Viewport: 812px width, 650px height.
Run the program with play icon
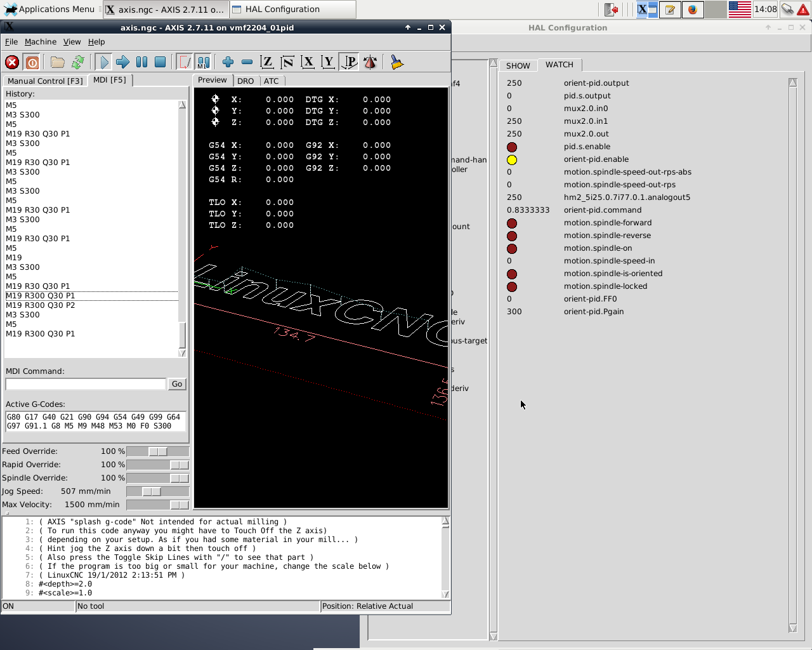coord(104,62)
